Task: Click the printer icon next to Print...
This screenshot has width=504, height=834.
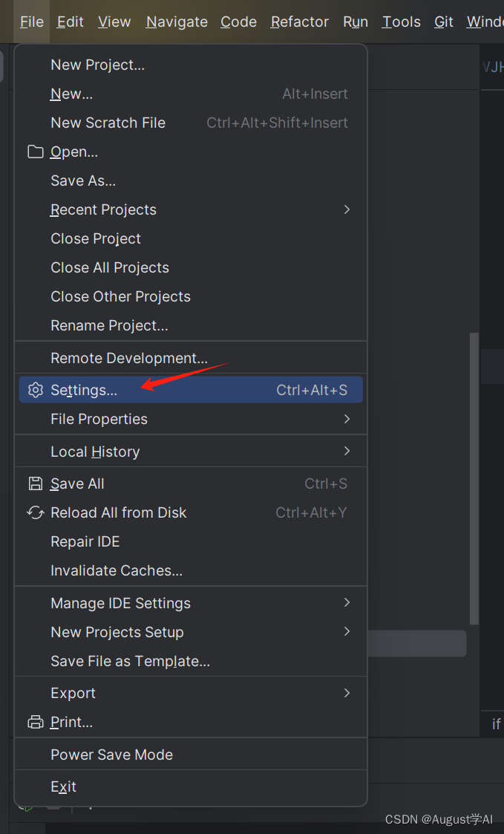Action: point(35,722)
